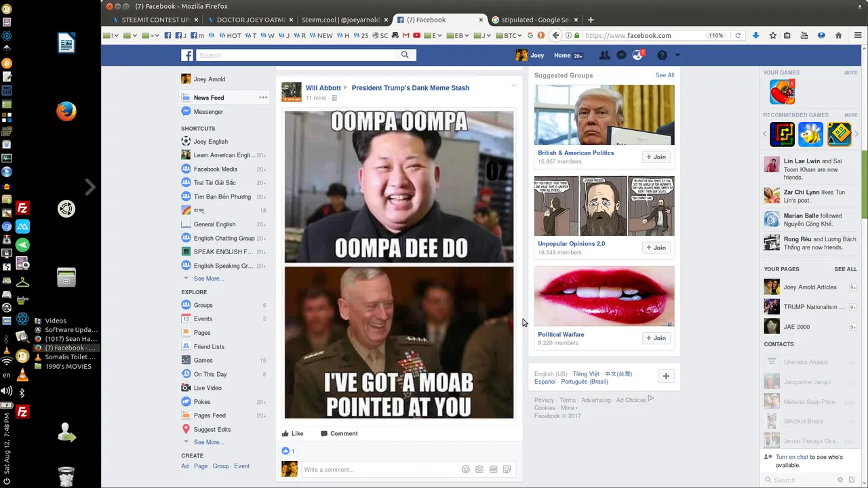Open the chat options gear icon

(x=840, y=480)
